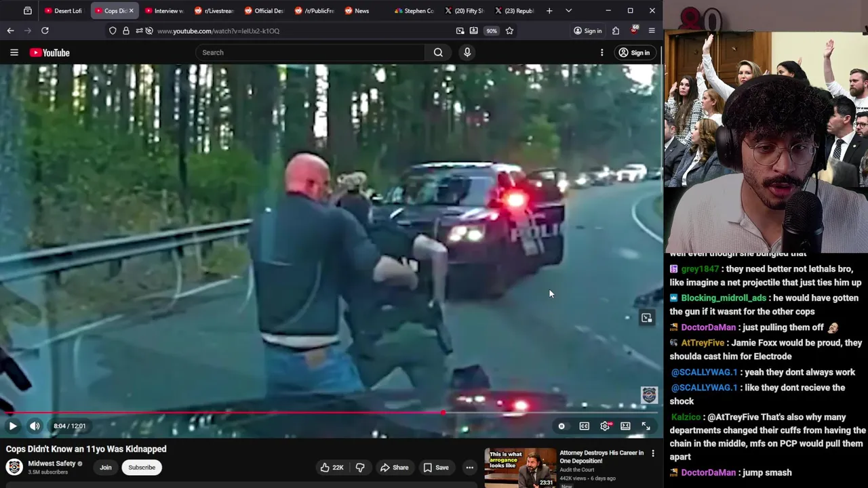The width and height of the screenshot is (868, 488).
Task: Turn on closed captions in the player
Action: tap(584, 426)
